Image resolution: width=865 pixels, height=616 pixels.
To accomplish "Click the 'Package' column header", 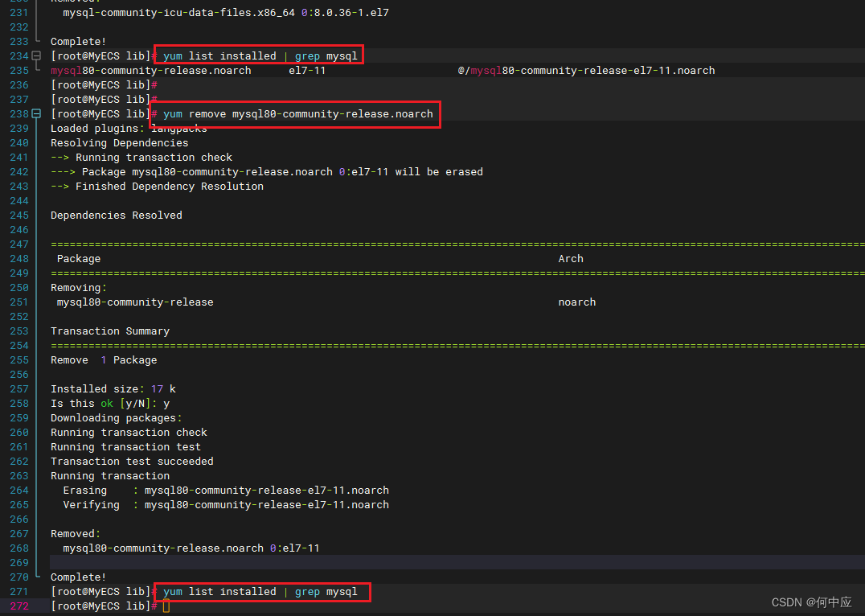I will [78, 259].
